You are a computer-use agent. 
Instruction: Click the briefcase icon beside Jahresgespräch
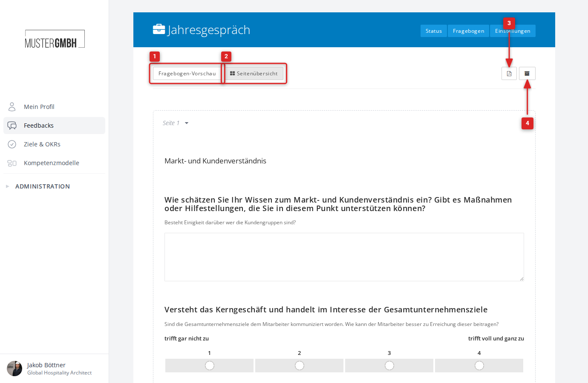click(159, 29)
